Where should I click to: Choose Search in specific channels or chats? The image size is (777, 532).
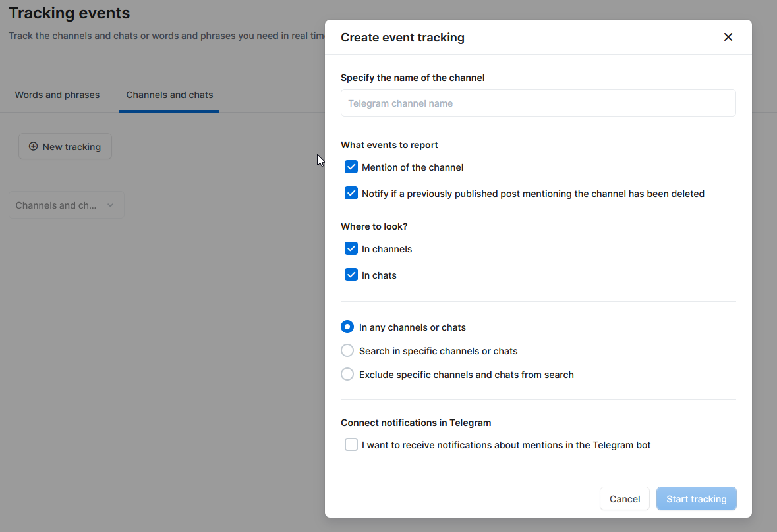pos(347,351)
